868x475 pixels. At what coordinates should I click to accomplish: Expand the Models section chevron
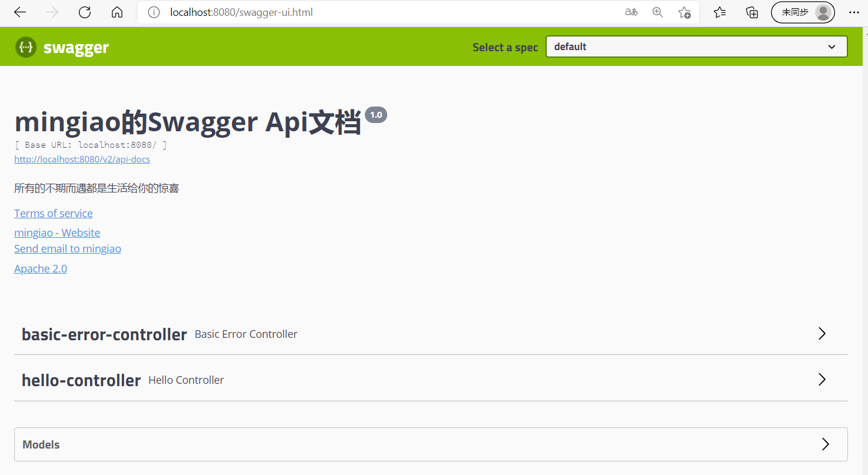click(826, 444)
